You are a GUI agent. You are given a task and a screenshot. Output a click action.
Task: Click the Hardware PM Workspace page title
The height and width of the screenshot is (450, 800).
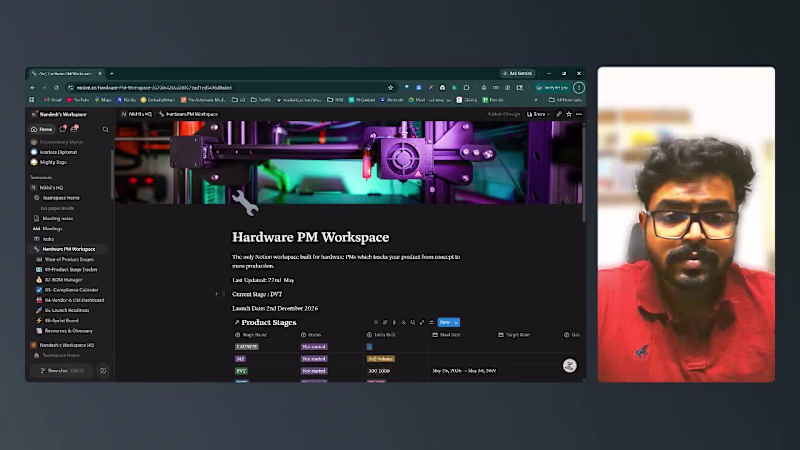(310, 237)
